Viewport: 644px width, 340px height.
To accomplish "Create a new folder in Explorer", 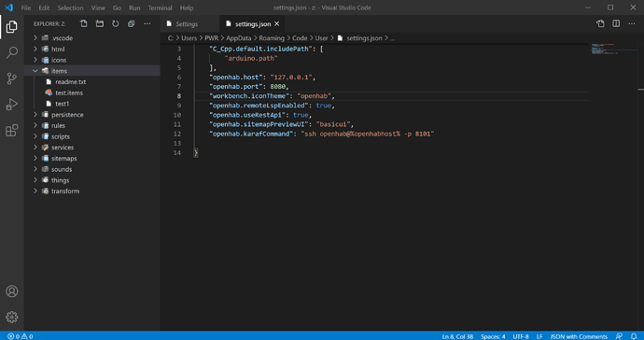I will 99,24.
